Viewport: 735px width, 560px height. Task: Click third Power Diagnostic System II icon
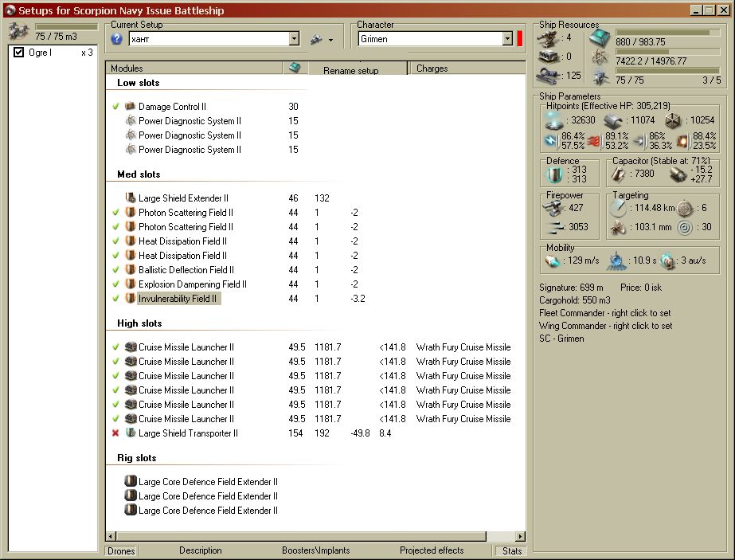[x=131, y=149]
